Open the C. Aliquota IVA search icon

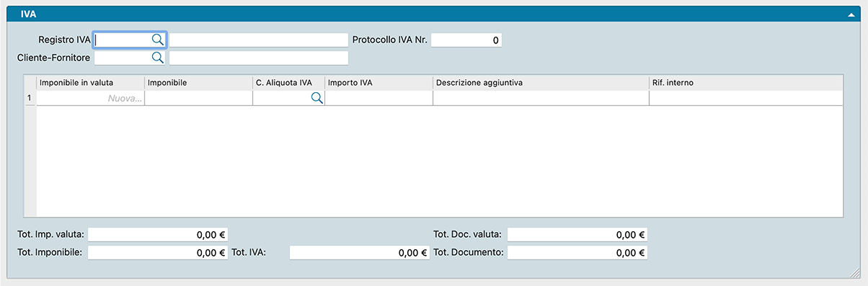(x=316, y=99)
